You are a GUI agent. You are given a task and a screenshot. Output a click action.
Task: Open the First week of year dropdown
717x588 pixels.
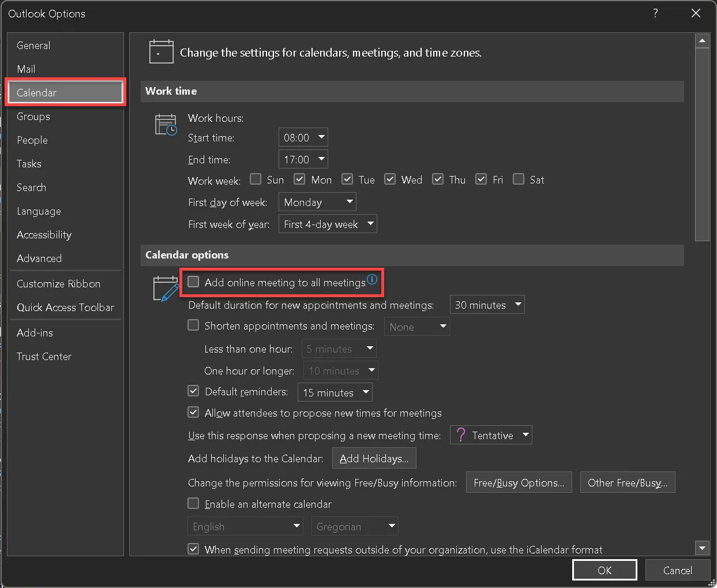pyautogui.click(x=328, y=224)
